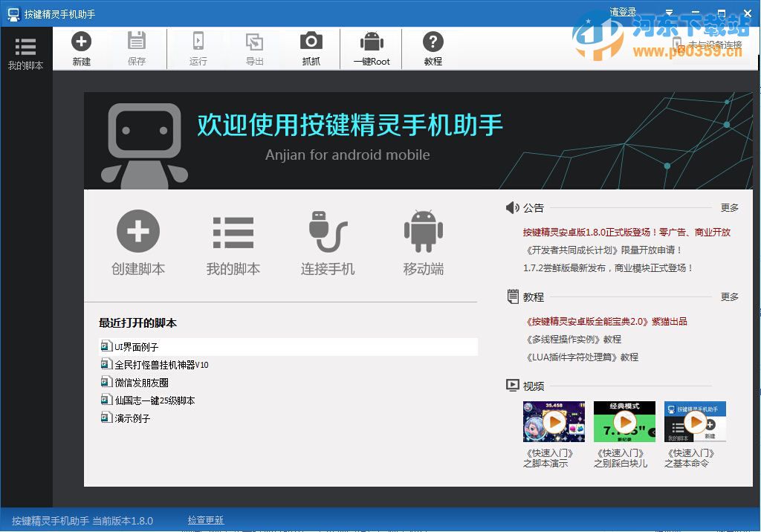761x532 pixels.
Task: Click the 公告 speaker icon
Action: click(513, 208)
